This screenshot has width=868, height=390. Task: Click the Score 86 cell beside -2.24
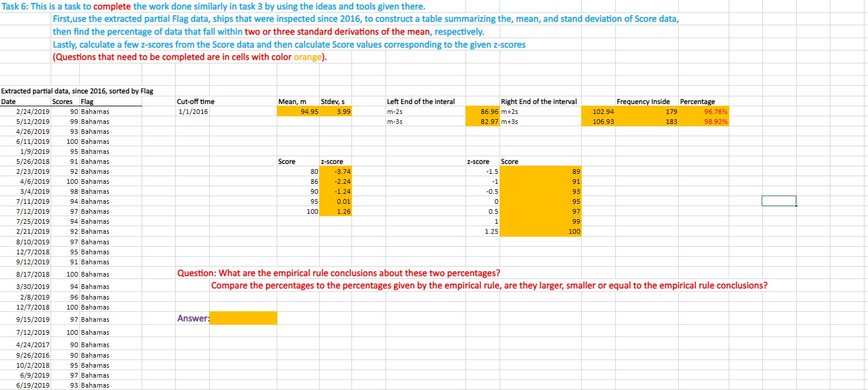[299, 181]
